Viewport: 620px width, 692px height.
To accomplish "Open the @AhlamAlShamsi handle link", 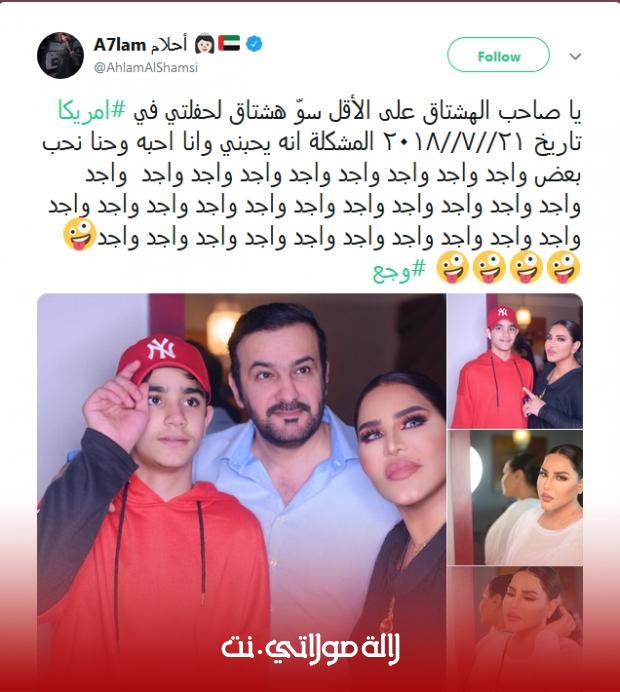I will pyautogui.click(x=146, y=68).
